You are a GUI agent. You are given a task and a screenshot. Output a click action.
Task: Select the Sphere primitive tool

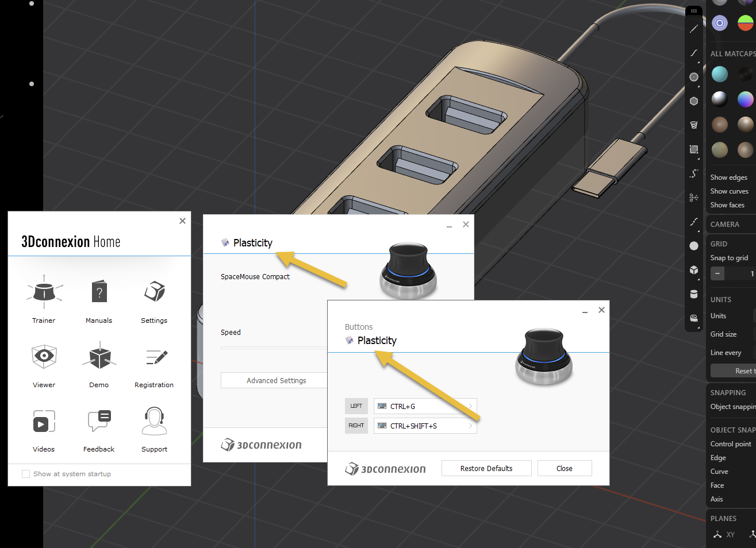click(693, 246)
